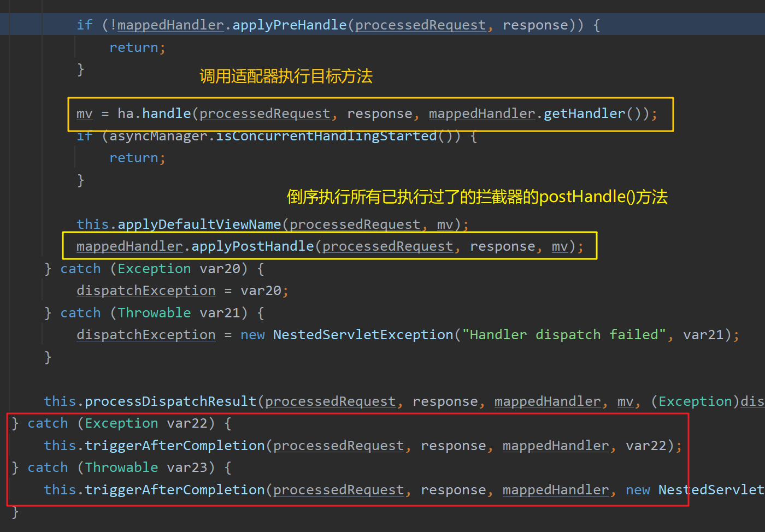The image size is (765, 532).
Task: Click NestedServletException in the dispatchException assignment
Action: (363, 335)
